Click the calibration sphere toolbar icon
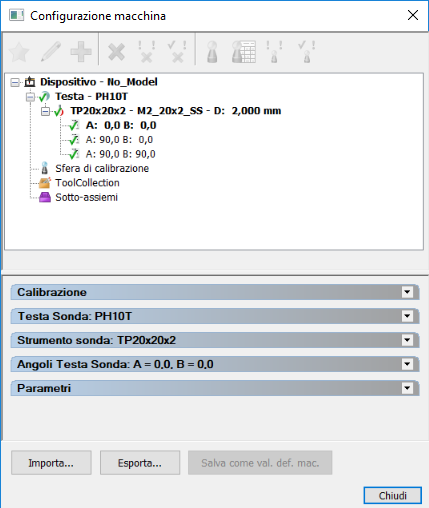The height and width of the screenshot is (508, 429). [212, 52]
